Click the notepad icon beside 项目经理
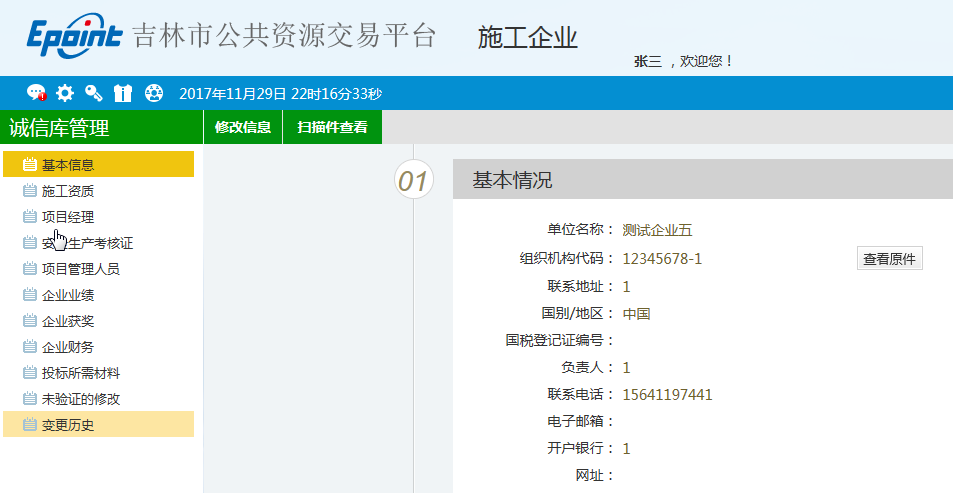953x493 pixels. click(x=30, y=216)
